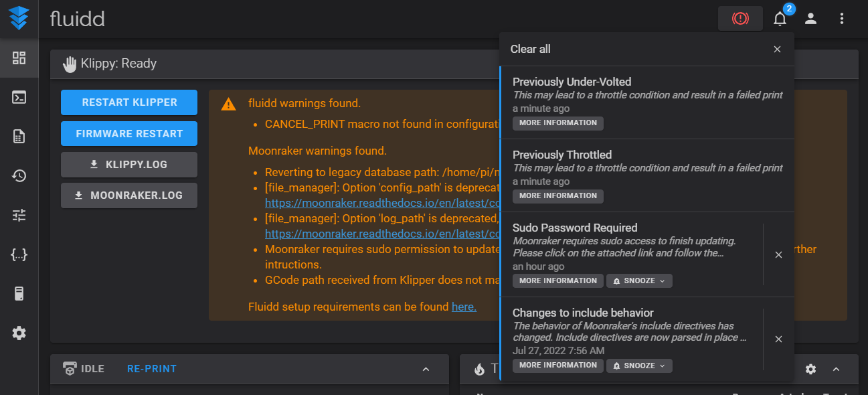
Task: Open the system devices sidebar icon
Action: 19,293
